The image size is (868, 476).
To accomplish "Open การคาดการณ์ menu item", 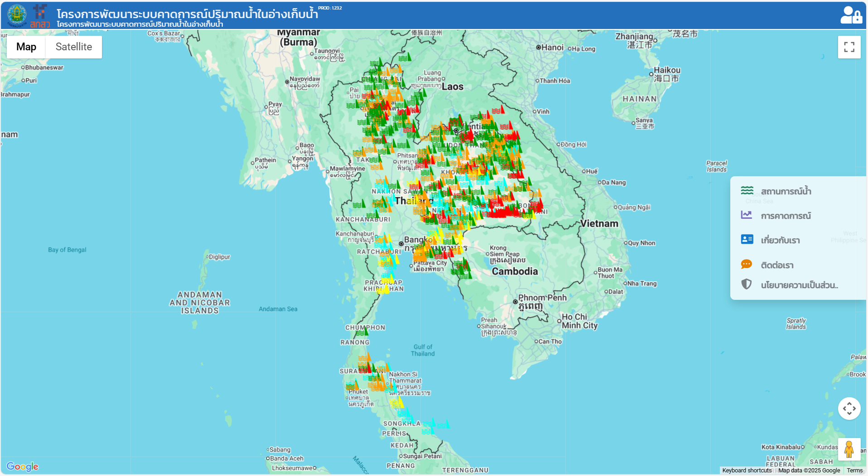I will pyautogui.click(x=786, y=216).
